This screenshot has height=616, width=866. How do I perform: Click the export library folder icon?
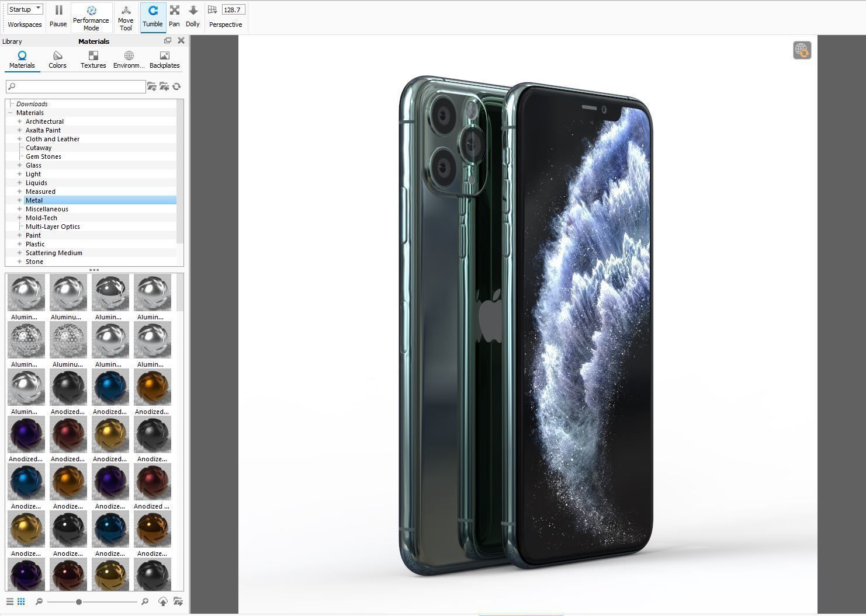point(178,601)
